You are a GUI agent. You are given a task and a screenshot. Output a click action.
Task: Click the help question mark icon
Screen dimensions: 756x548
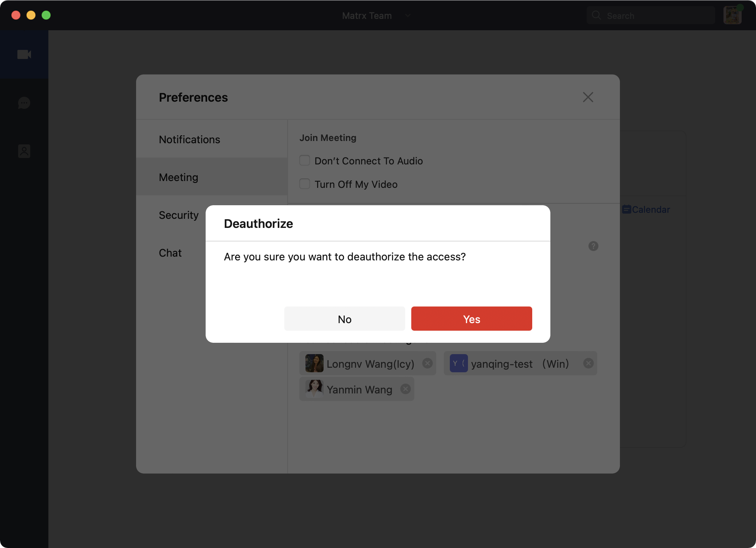593,246
